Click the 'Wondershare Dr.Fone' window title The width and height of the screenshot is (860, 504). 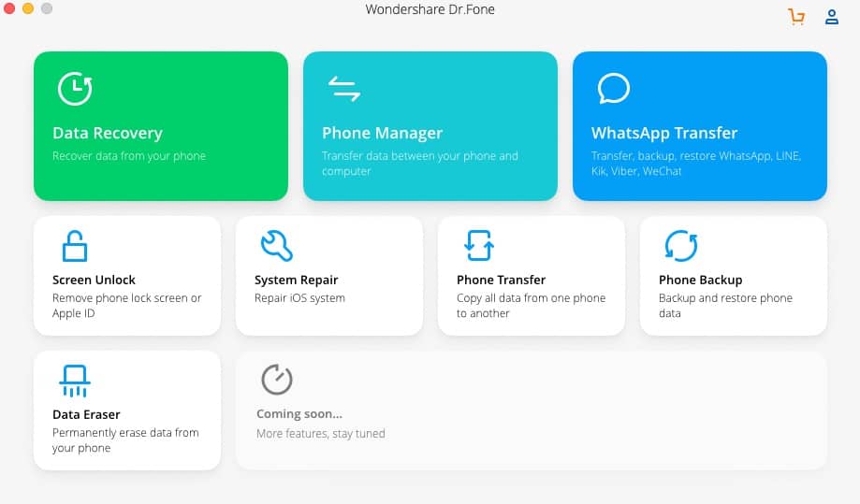[430, 9]
